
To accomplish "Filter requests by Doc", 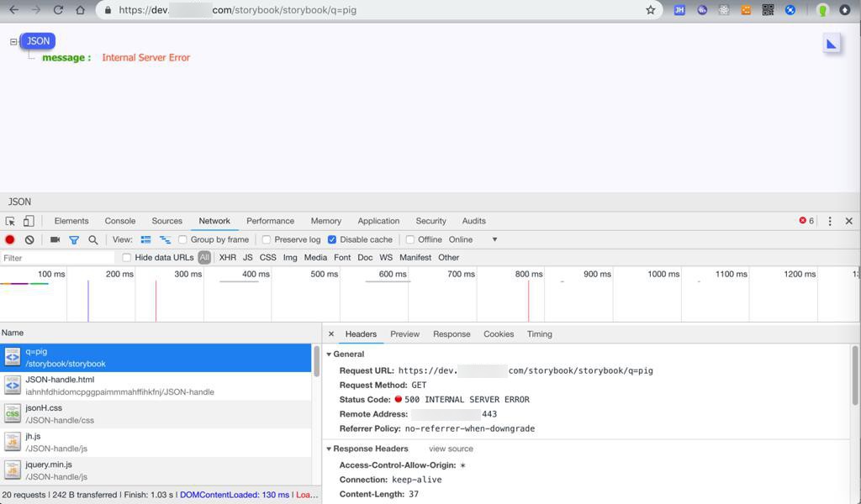I will tap(365, 257).
